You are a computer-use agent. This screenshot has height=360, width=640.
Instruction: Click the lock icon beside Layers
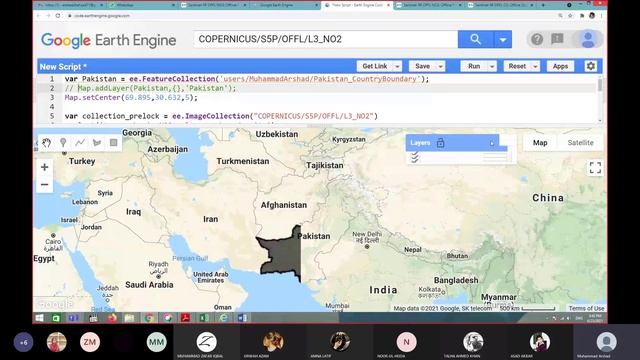440,143
